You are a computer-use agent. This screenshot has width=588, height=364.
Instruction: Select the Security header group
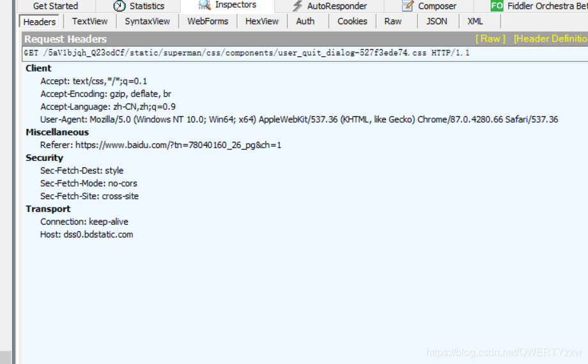(44, 158)
